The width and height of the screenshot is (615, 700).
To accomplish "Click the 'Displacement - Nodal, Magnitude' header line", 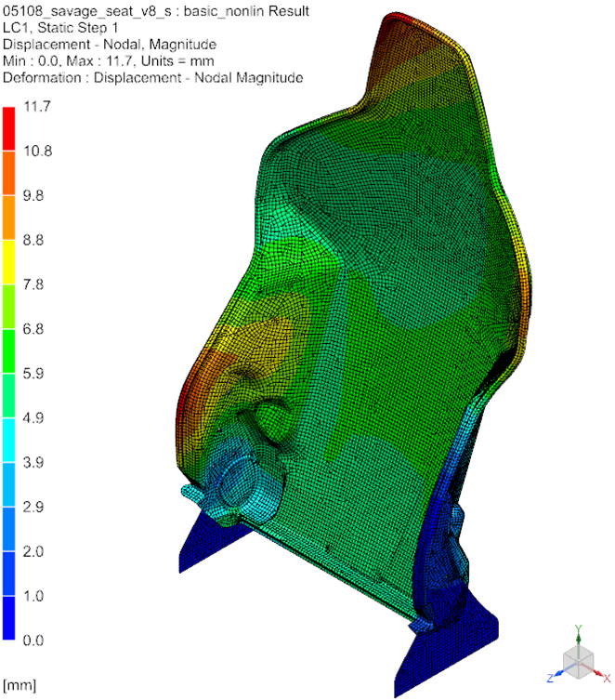I will pyautogui.click(x=110, y=45).
